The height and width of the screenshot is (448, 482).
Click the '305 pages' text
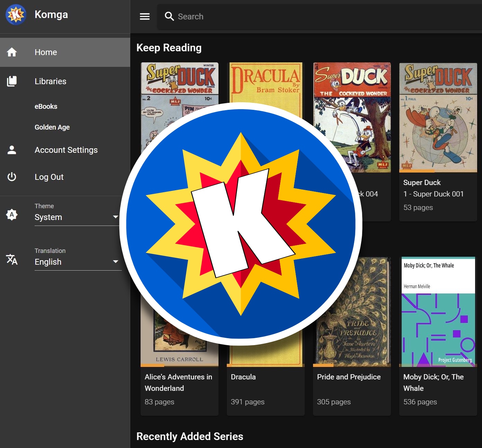[334, 402]
